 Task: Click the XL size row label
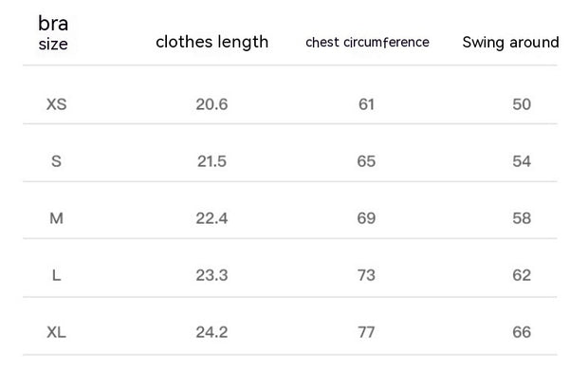pos(56,332)
